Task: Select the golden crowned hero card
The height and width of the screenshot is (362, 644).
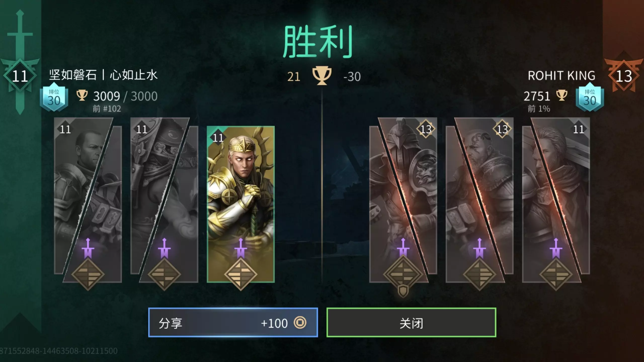Action: coord(240,204)
